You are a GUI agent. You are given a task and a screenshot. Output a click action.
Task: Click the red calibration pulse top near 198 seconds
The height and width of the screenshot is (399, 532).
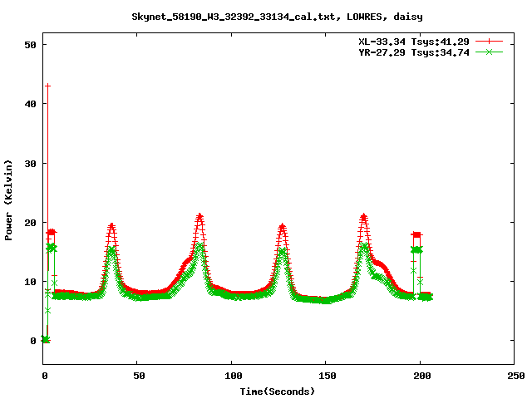coord(416,234)
